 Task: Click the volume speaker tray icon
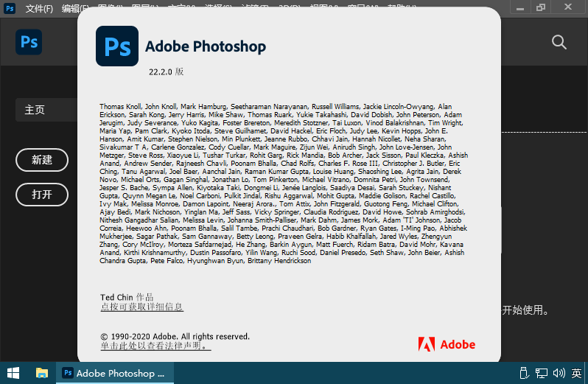tap(559, 373)
